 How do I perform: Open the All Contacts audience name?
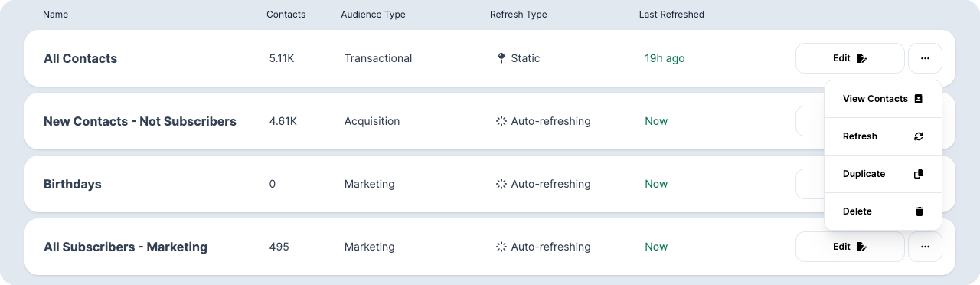(x=80, y=58)
